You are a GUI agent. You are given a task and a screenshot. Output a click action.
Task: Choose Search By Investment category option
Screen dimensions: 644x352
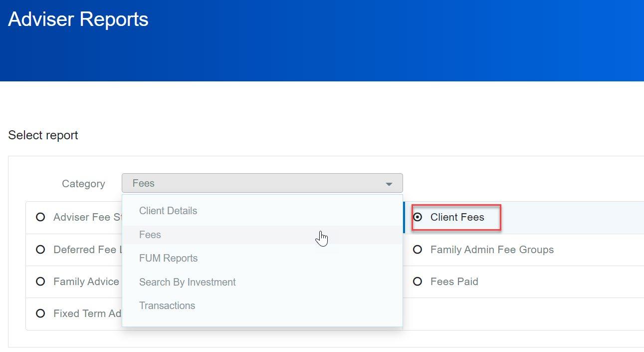pos(262,282)
